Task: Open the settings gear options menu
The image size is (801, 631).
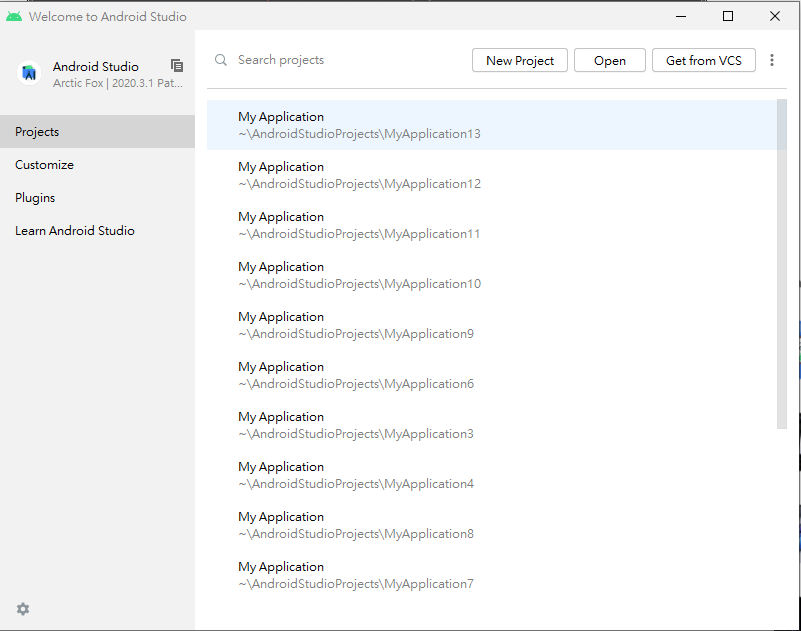Action: click(x=23, y=609)
